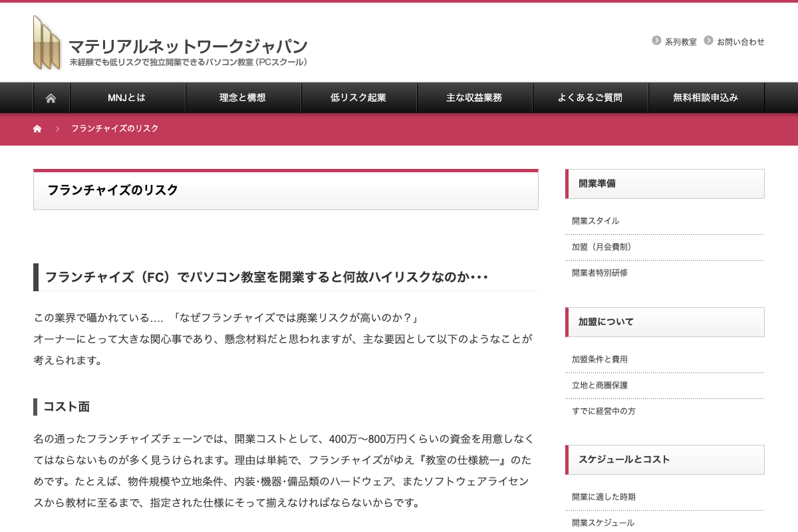Click the スケジュールとコスト sidebar heading
Screen dimensions: 798x532
pyautogui.click(x=624, y=460)
